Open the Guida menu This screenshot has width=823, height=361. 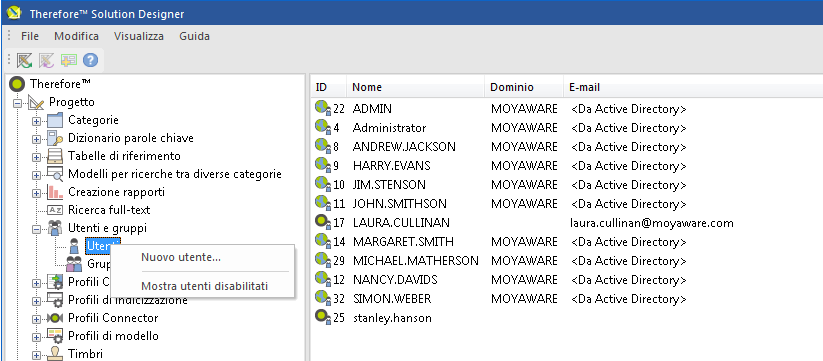pyautogui.click(x=194, y=36)
